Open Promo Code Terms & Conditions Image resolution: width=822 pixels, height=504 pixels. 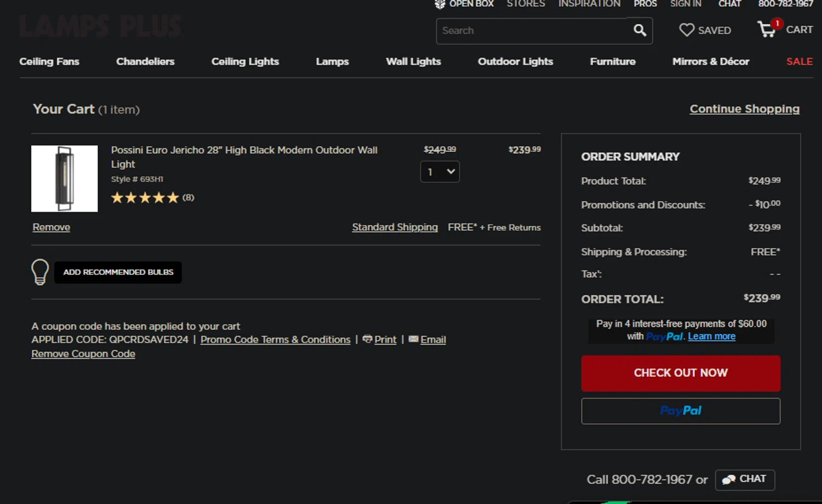click(x=275, y=340)
